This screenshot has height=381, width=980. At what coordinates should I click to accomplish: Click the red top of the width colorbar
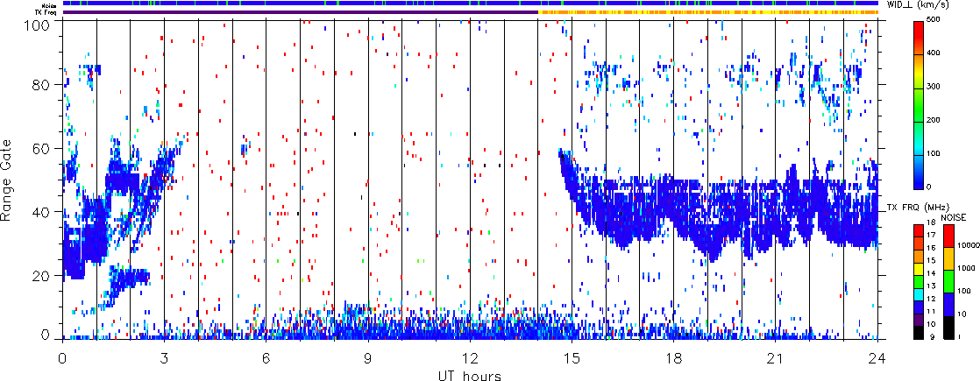click(x=920, y=26)
